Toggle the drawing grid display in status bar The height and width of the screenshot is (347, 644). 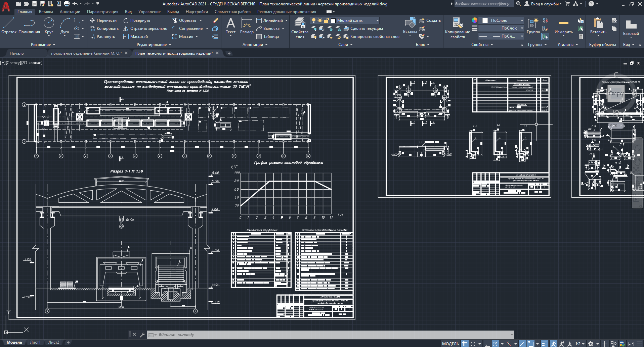[x=465, y=344]
